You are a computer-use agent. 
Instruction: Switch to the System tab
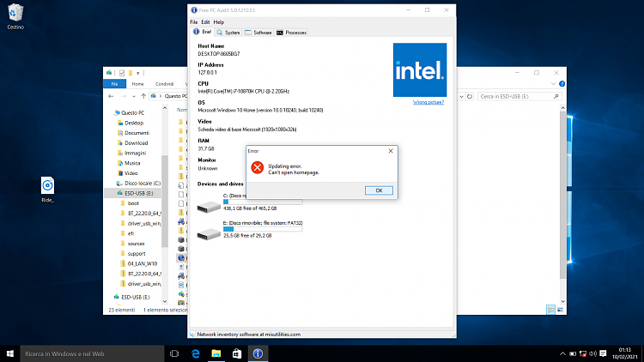(x=228, y=32)
